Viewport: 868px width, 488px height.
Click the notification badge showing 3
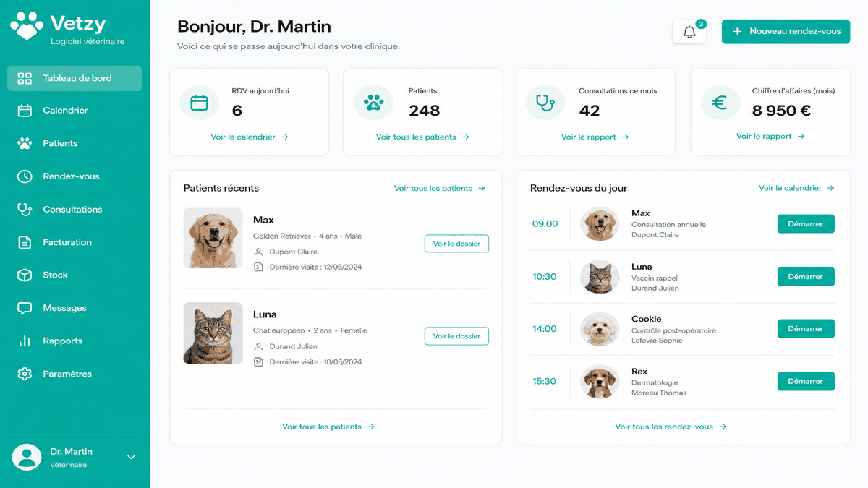click(701, 24)
